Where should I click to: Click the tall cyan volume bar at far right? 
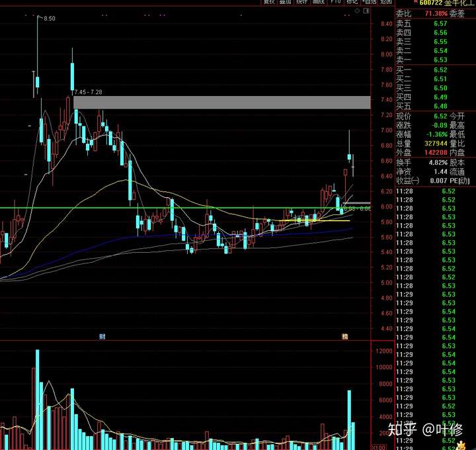point(349,420)
